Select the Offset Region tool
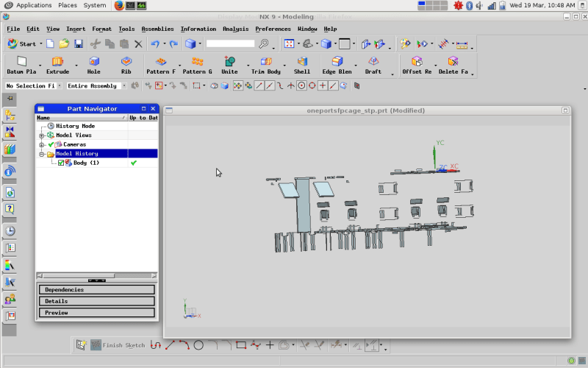588x368 pixels. 417,65
